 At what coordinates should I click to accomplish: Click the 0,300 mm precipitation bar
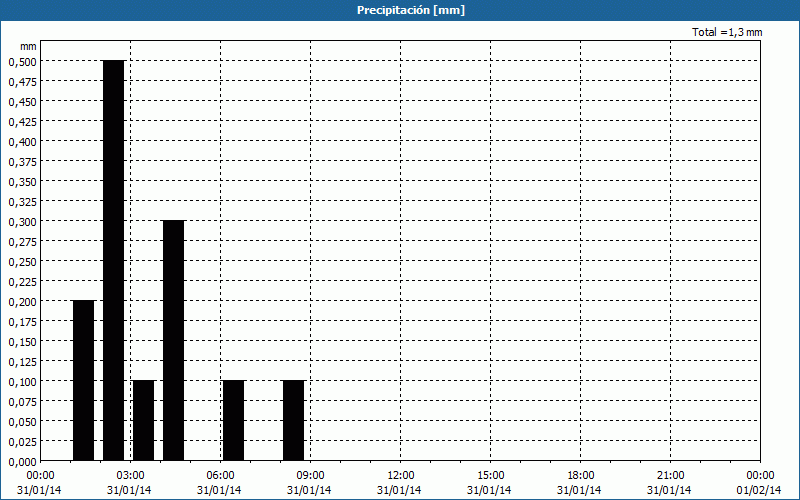point(173,340)
